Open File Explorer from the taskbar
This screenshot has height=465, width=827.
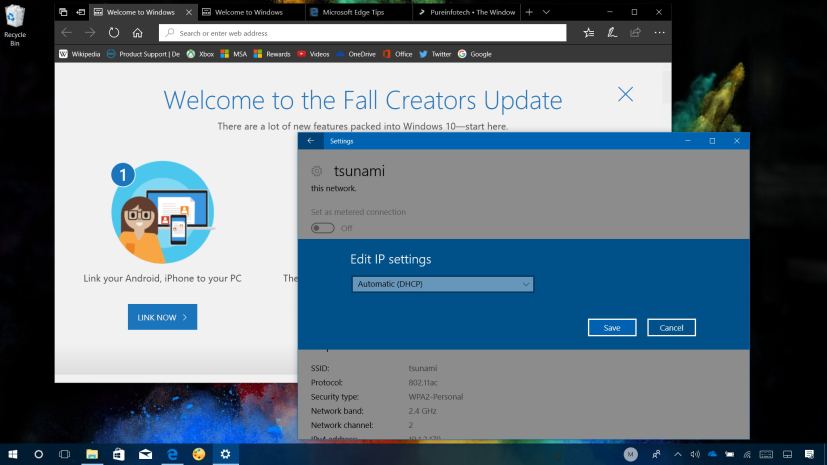coord(92,454)
